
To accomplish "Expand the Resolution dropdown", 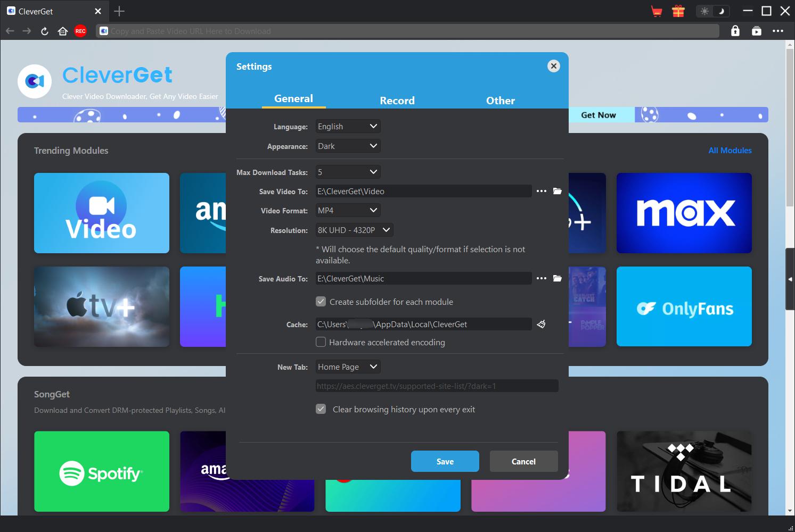I will pyautogui.click(x=354, y=230).
